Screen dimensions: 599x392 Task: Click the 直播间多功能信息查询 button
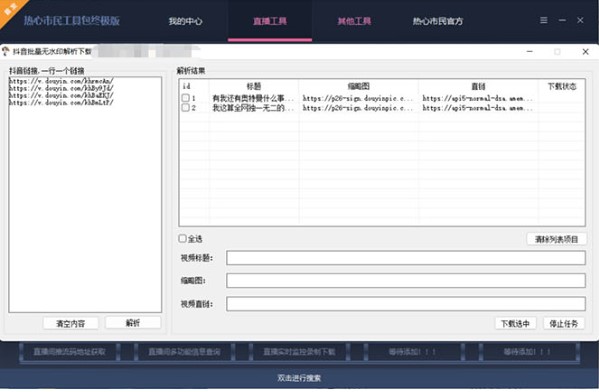(184, 352)
